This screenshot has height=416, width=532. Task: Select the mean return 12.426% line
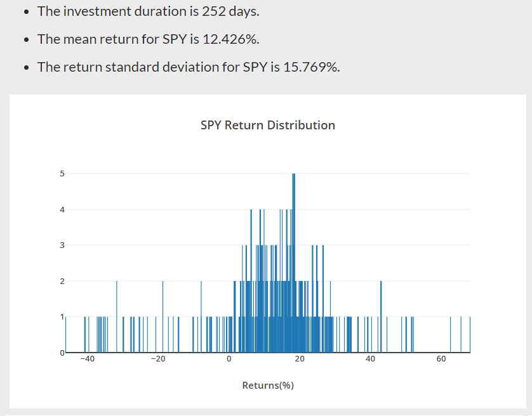pyautogui.click(x=149, y=39)
